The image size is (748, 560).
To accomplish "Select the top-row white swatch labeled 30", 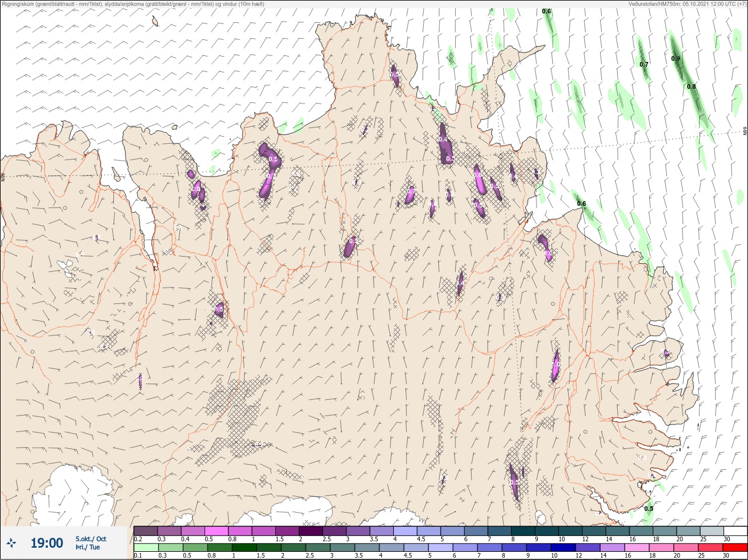I will 735,531.
